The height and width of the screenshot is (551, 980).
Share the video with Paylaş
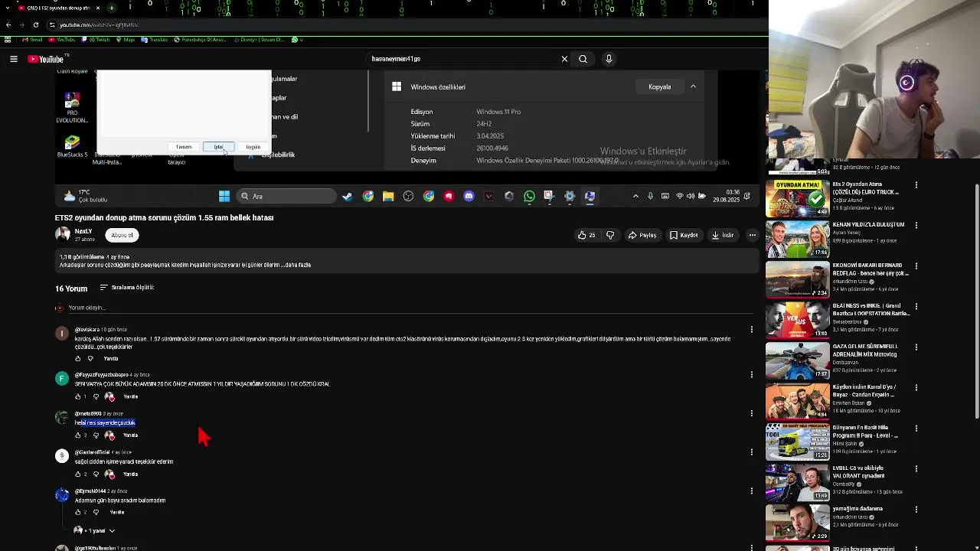pos(642,235)
